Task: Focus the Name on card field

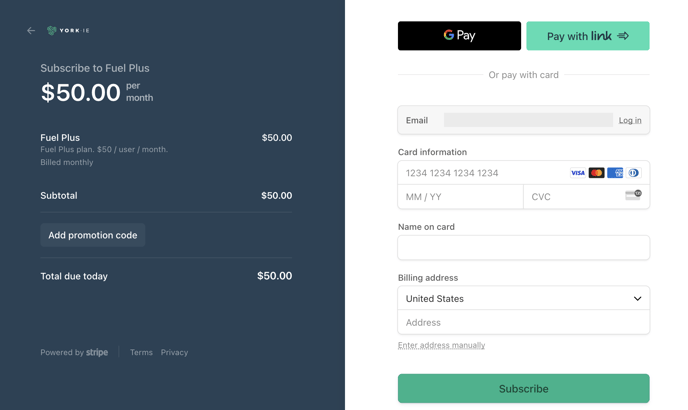Action: click(523, 248)
